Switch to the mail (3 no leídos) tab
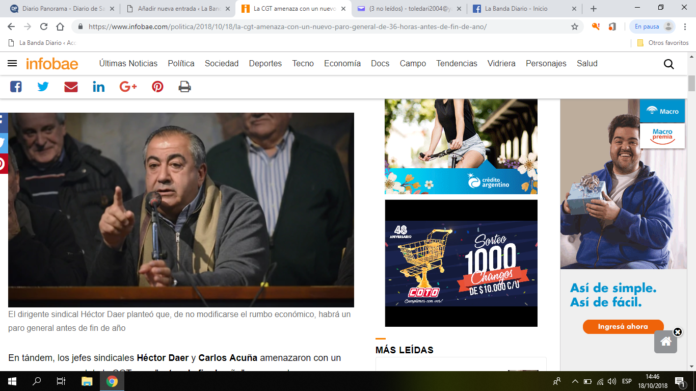The image size is (696, 391). tap(408, 8)
